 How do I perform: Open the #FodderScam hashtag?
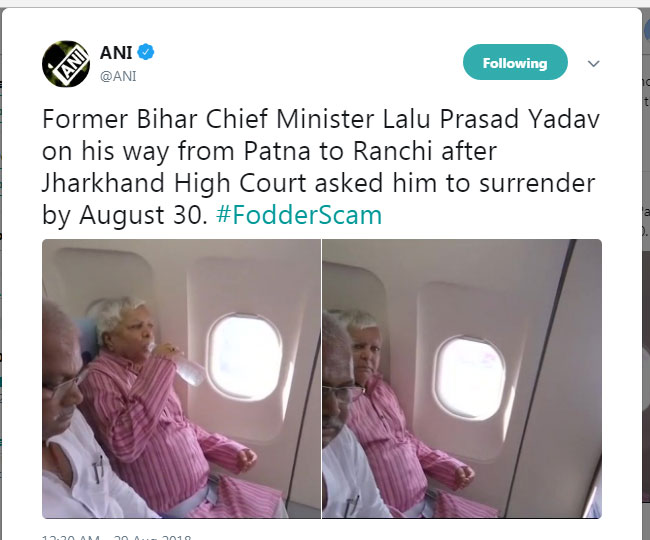[299, 215]
